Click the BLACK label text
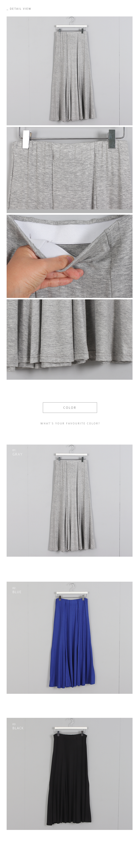Viewport: 139px width, 868px height. click(18, 728)
